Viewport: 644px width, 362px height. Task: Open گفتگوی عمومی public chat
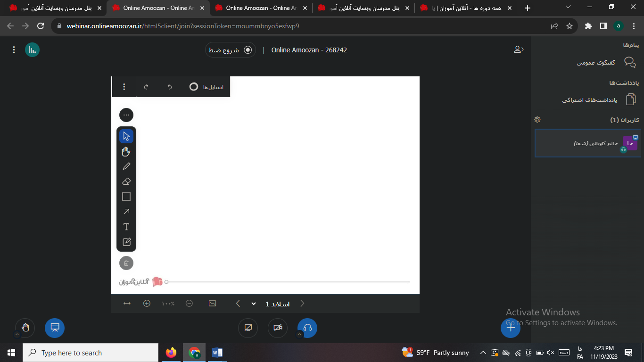click(606, 62)
